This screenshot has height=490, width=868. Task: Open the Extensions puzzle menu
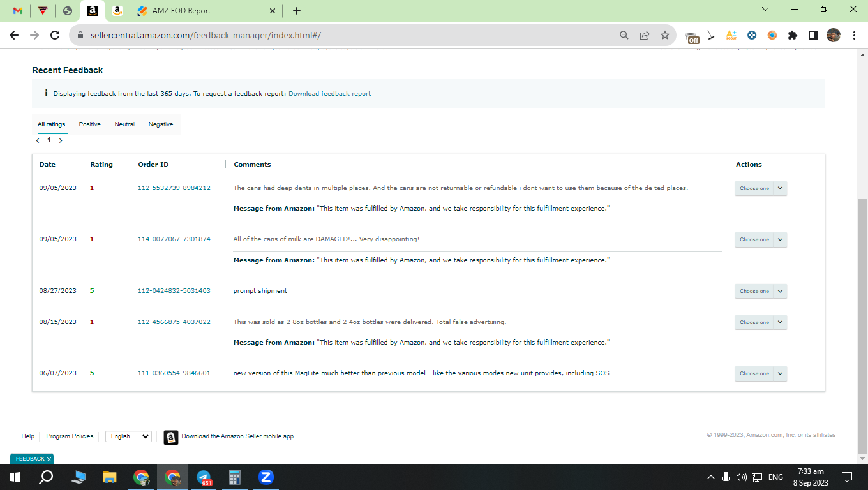click(793, 35)
